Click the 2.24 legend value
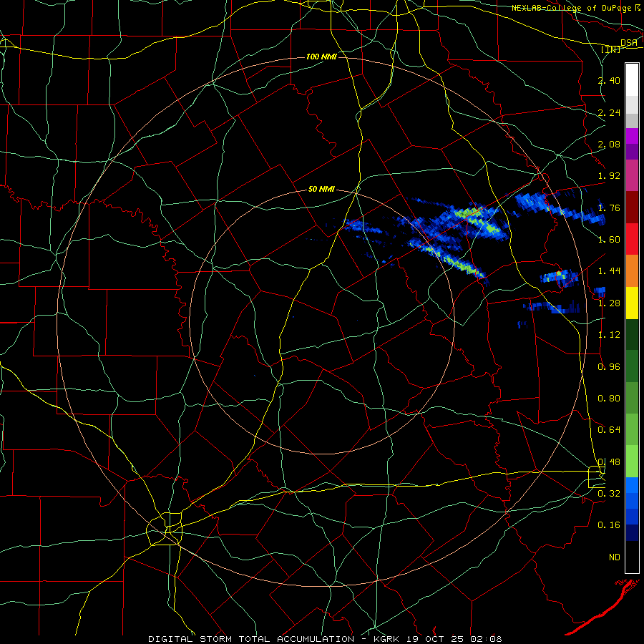The image size is (644, 644). point(609,112)
